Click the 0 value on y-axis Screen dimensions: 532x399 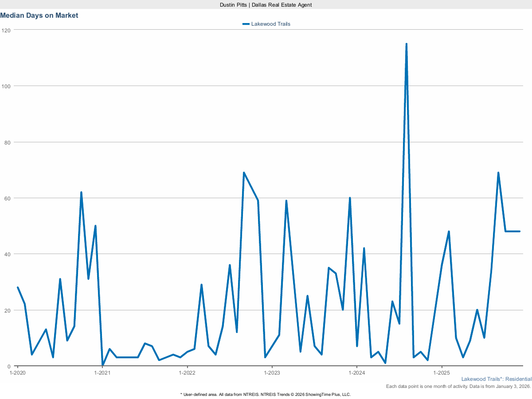click(x=10, y=366)
